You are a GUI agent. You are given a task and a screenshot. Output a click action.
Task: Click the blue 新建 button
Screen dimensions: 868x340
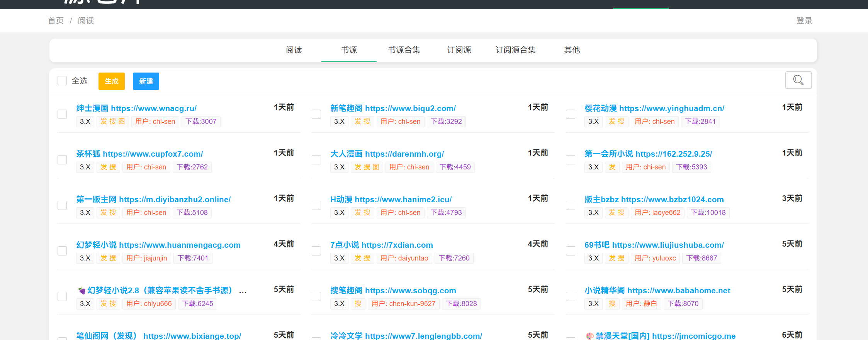[x=146, y=81]
